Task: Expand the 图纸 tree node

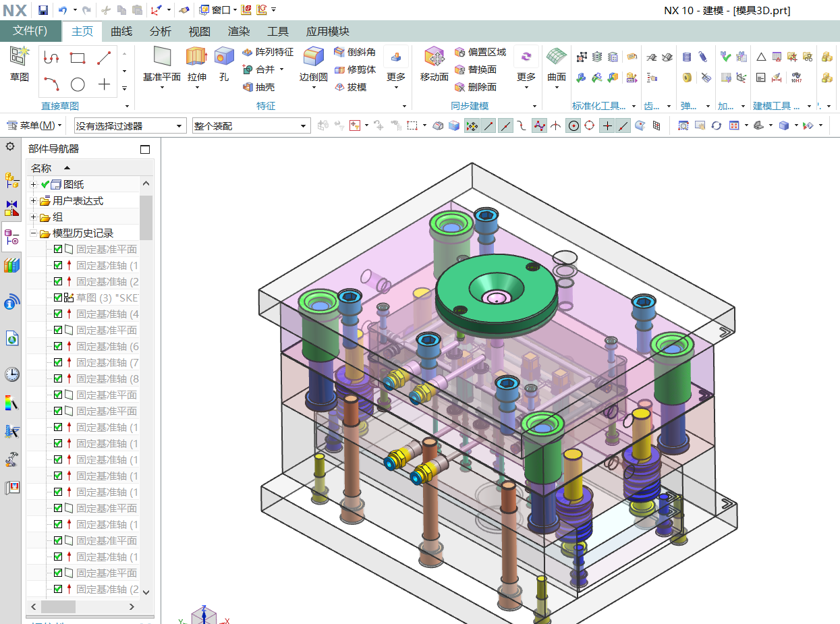Action: point(34,184)
